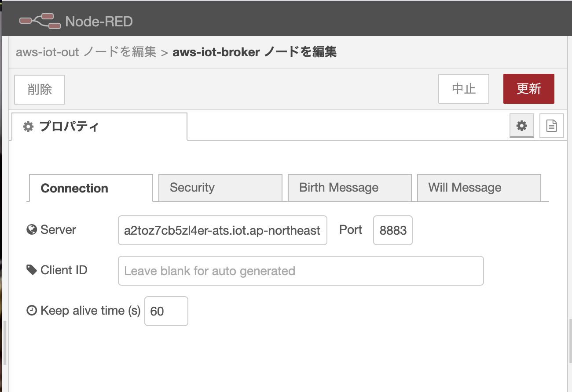Focus the Server address field
The width and height of the screenshot is (572, 392).
point(223,230)
